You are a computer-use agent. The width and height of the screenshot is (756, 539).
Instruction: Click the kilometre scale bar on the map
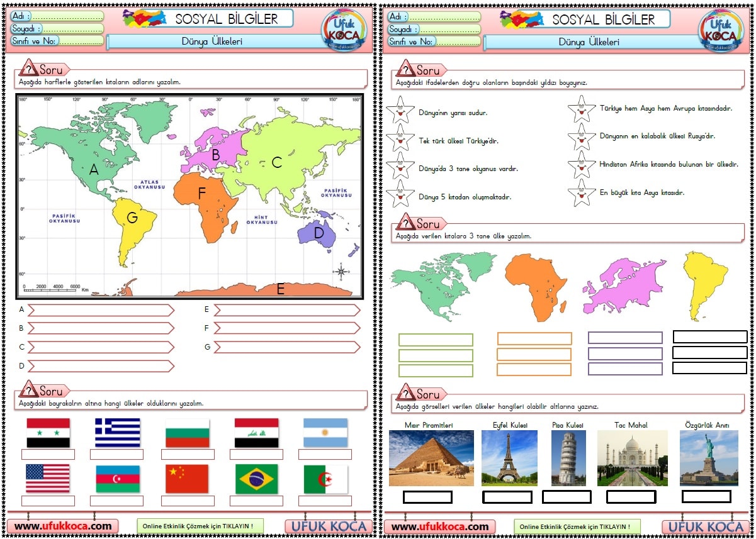(x=55, y=289)
